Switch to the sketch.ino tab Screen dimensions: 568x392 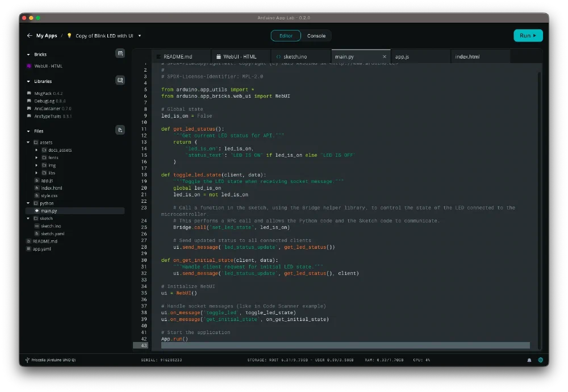(295, 57)
